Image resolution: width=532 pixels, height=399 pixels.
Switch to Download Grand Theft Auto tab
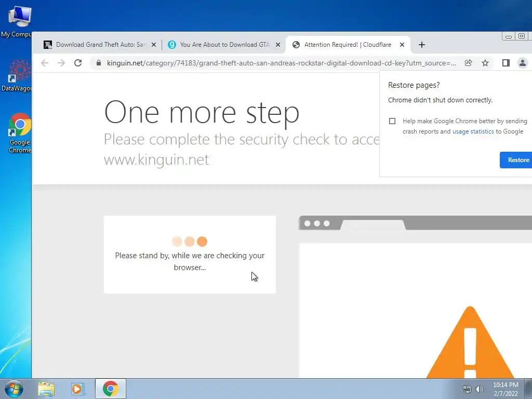100,45
